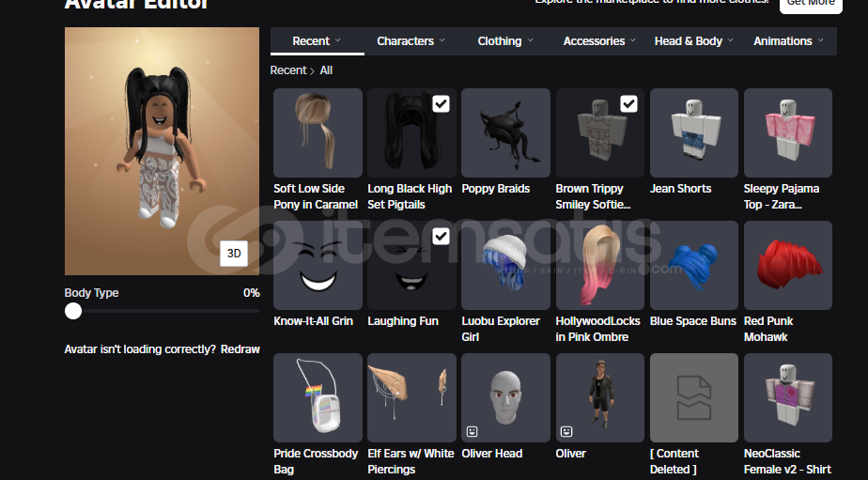The image size is (868, 480).
Task: Click the avatar preview image
Action: (x=162, y=151)
